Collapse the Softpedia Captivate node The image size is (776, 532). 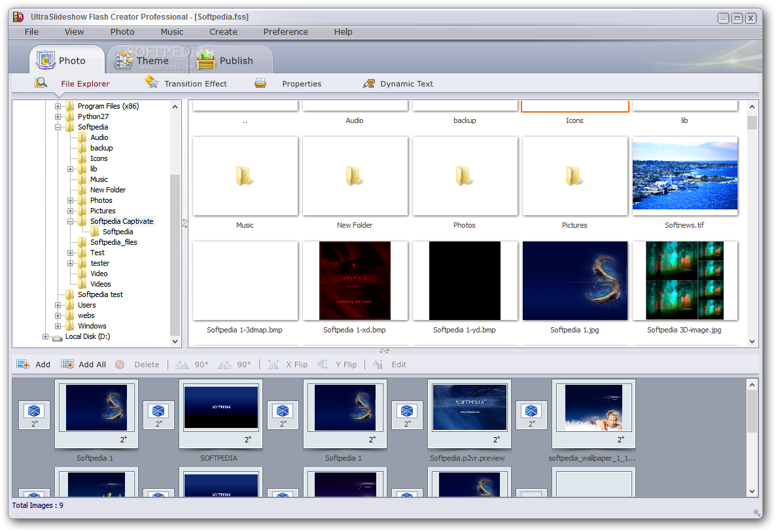[x=70, y=222]
